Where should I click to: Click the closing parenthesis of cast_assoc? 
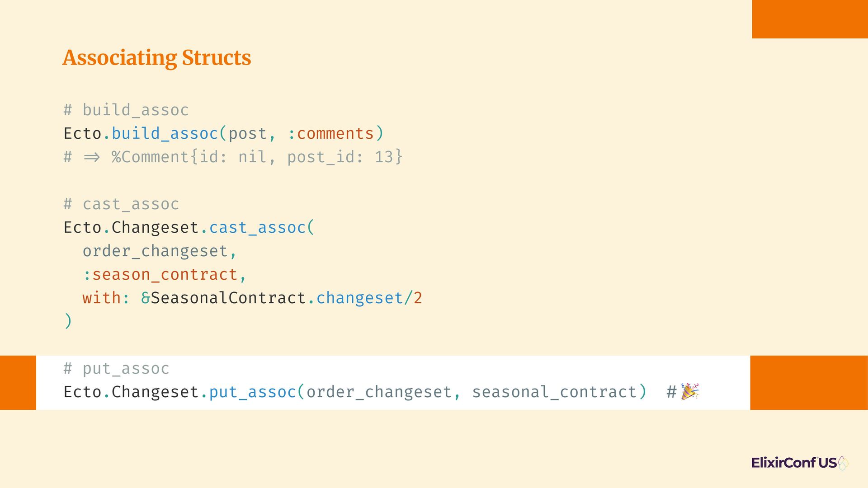[x=68, y=321]
